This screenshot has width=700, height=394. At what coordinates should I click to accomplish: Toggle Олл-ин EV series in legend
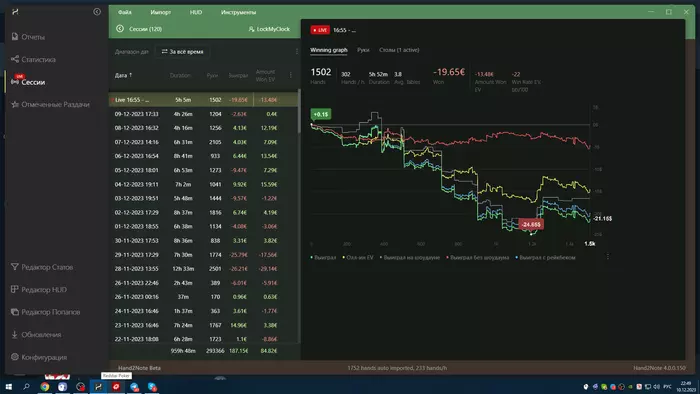pos(358,257)
